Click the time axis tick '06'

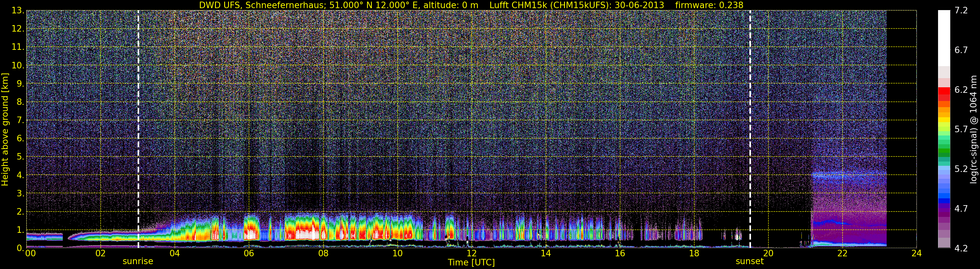[249, 254]
